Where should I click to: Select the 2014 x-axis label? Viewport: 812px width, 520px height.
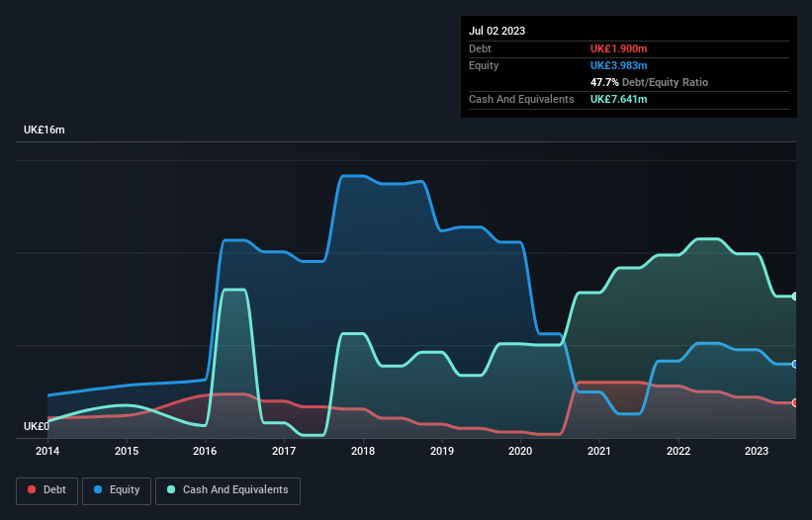47,451
